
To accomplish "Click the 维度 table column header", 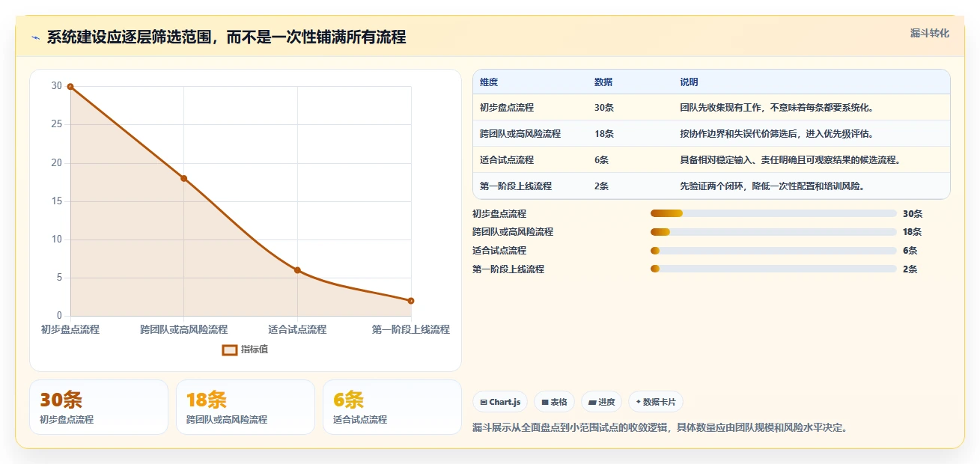I will click(489, 82).
